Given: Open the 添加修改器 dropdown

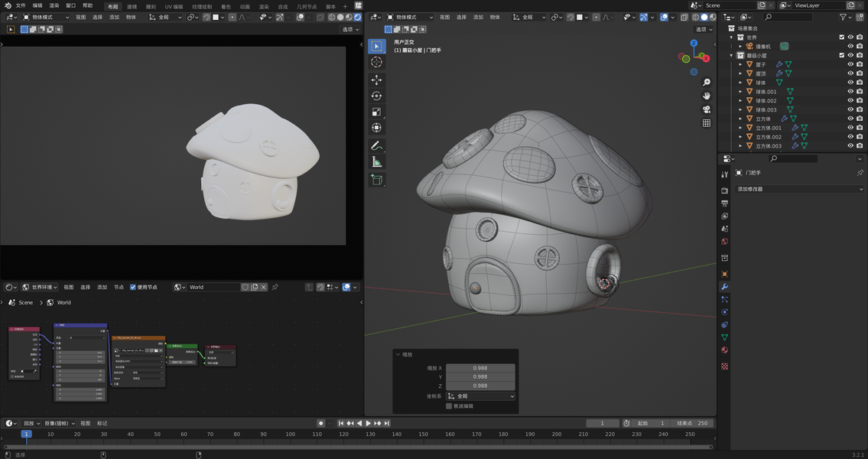Looking at the screenshot, I should coord(799,189).
